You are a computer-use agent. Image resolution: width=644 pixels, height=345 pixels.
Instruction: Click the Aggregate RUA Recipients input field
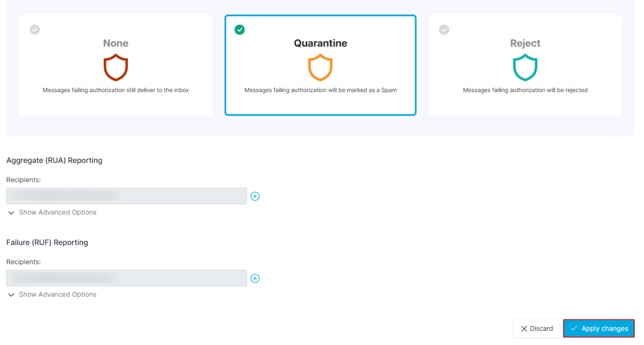(x=126, y=196)
